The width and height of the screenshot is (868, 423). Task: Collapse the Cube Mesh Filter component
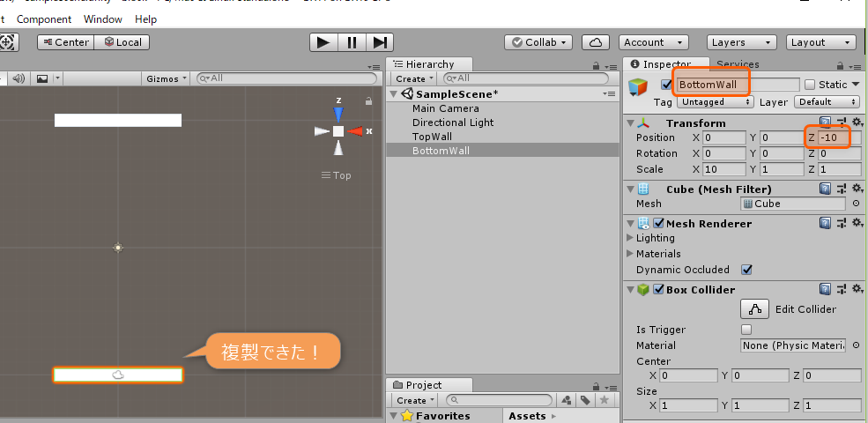(631, 189)
